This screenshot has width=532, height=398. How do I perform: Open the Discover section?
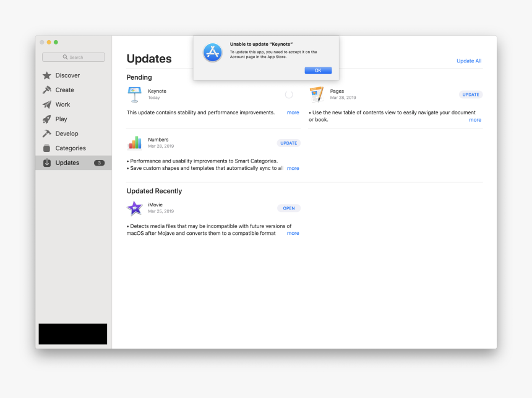(x=67, y=75)
